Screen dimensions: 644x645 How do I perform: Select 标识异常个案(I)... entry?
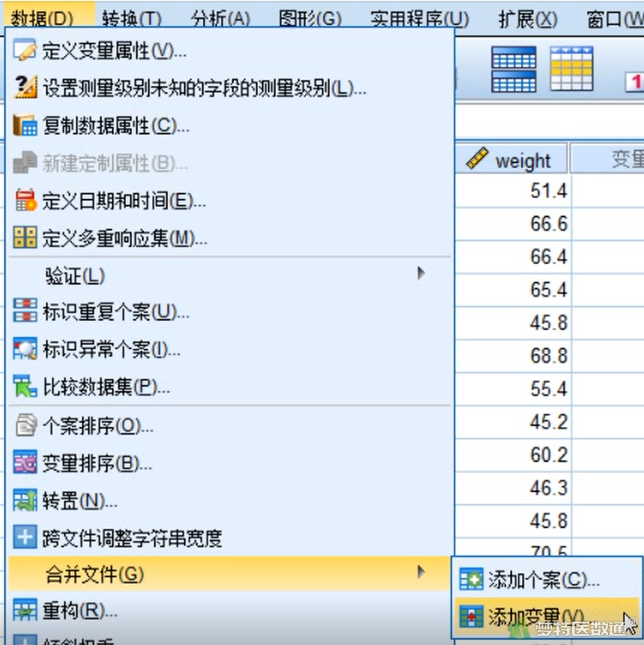(x=111, y=349)
